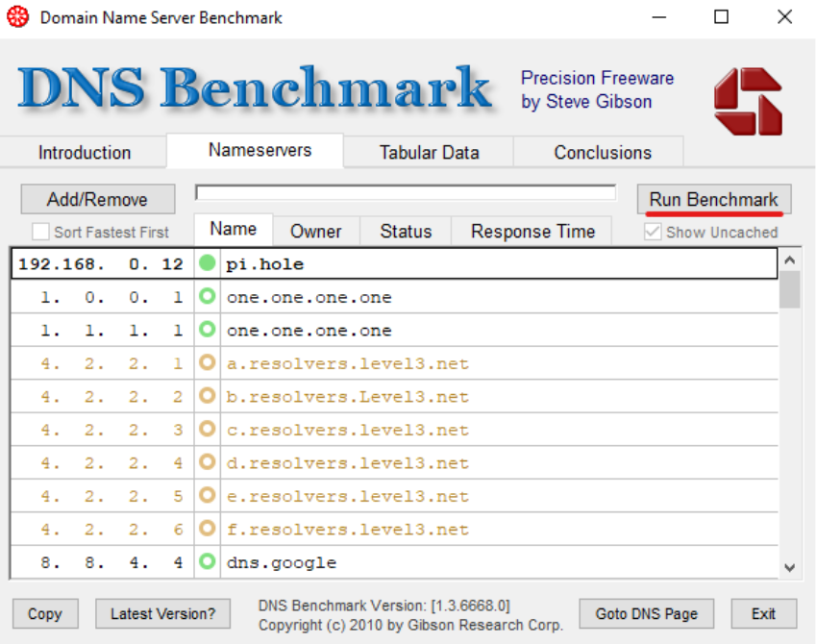Image resolution: width=816 pixels, height=644 pixels.
Task: Select the 1.0.0.1 IP address
Action: pyautogui.click(x=111, y=297)
